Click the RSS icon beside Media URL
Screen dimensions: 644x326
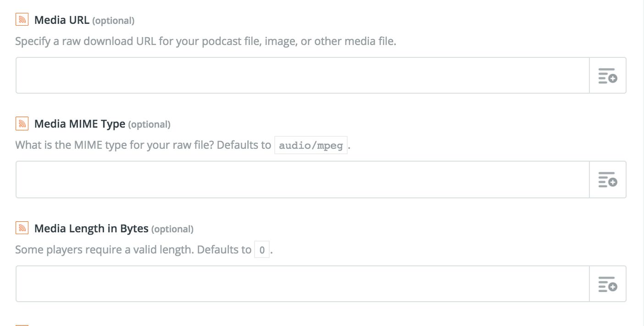(22, 20)
